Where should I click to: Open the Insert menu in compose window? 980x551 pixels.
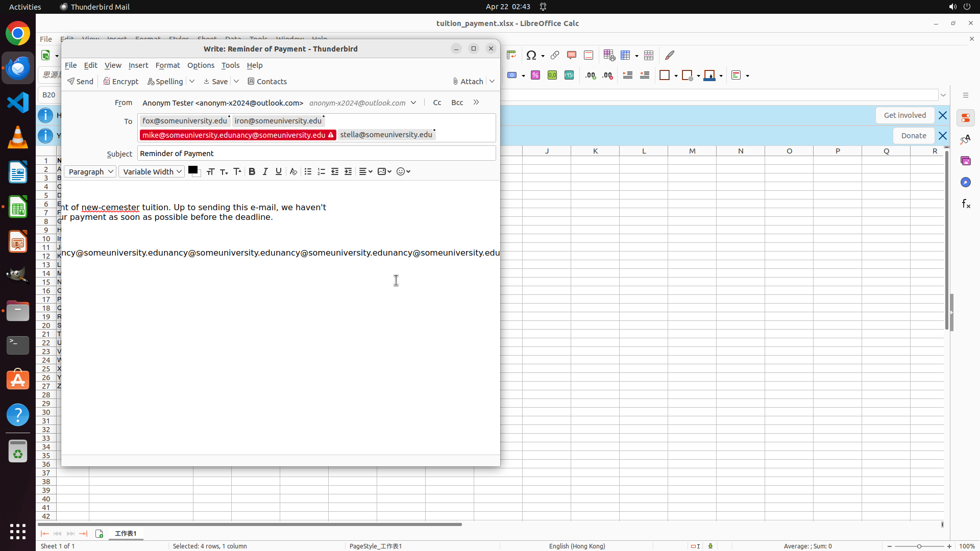[138, 65]
